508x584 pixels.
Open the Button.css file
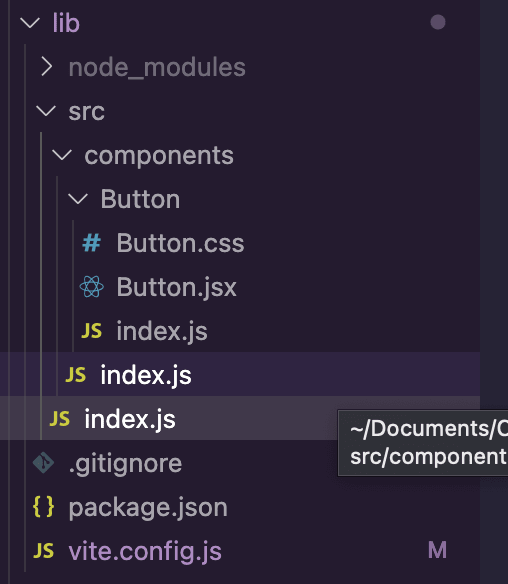[x=180, y=243]
